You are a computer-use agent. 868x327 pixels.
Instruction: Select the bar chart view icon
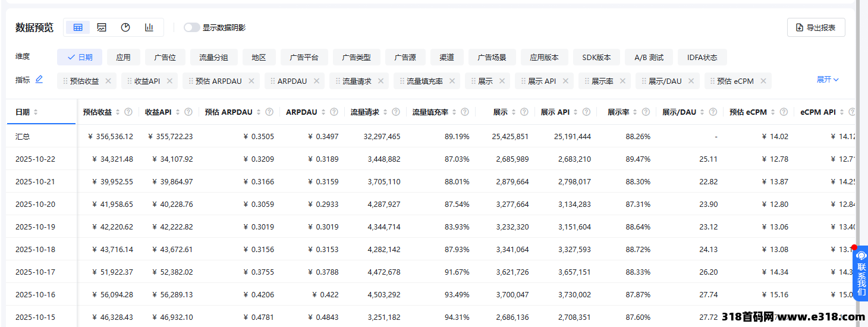click(x=149, y=27)
